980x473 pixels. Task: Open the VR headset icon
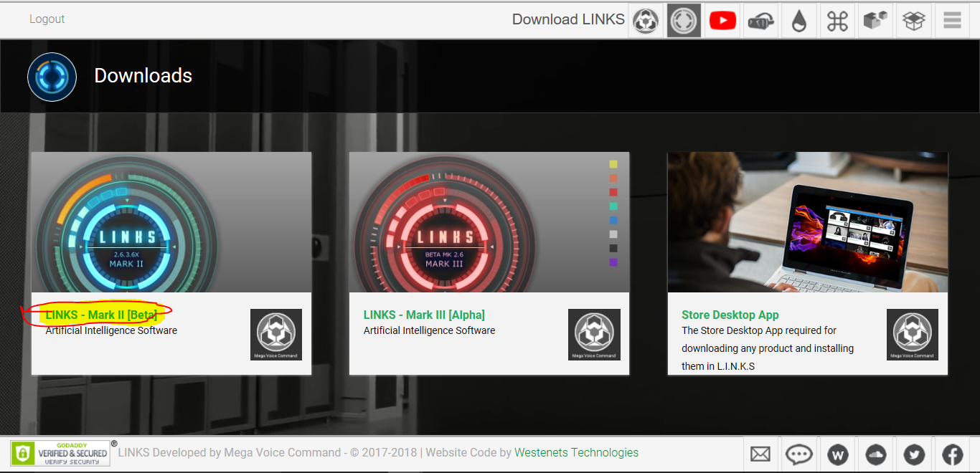click(760, 20)
